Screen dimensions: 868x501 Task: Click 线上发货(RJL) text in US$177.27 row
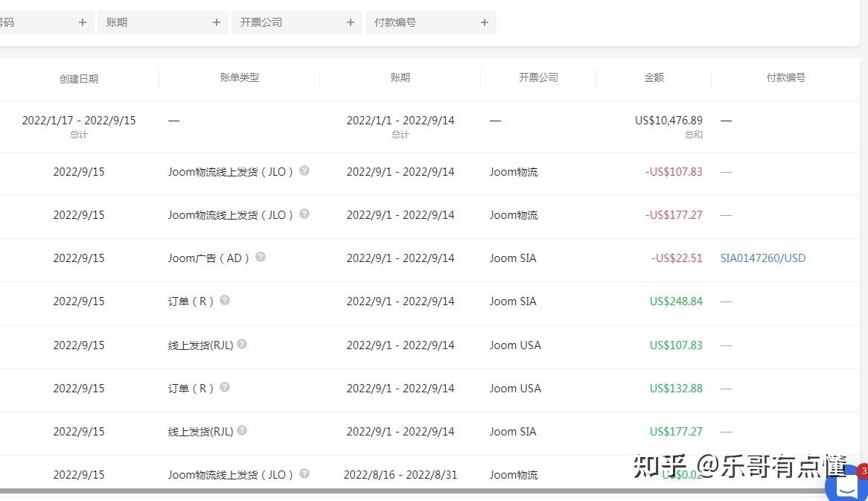pos(200,431)
